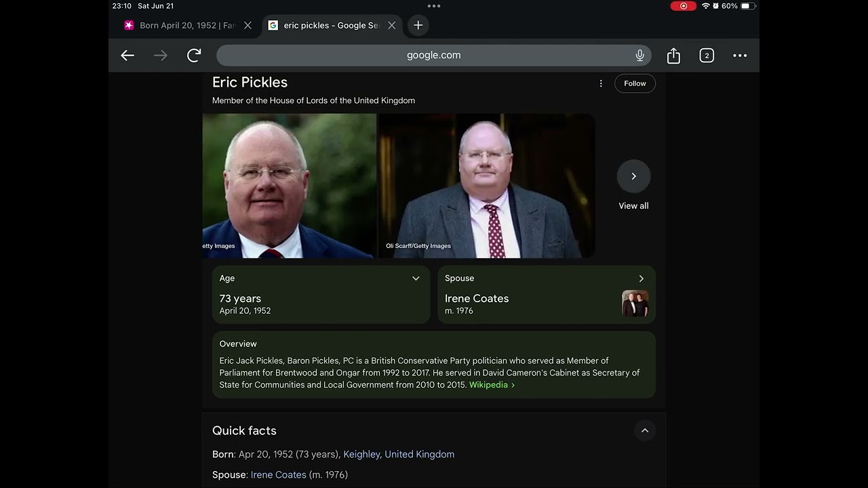Viewport: 868px width, 488px height.
Task: Open the close-up photo of Eric Pickles
Action: [x=289, y=186]
